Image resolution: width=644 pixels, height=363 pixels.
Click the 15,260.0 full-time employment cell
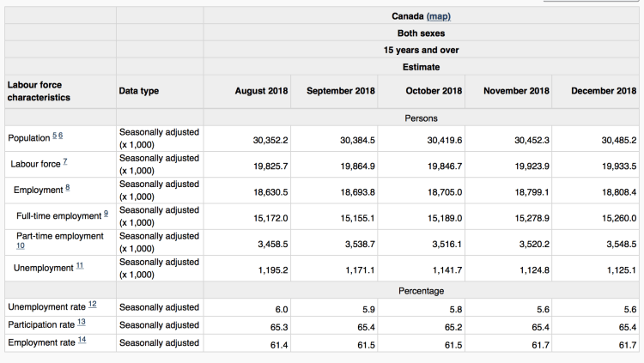[x=618, y=219]
